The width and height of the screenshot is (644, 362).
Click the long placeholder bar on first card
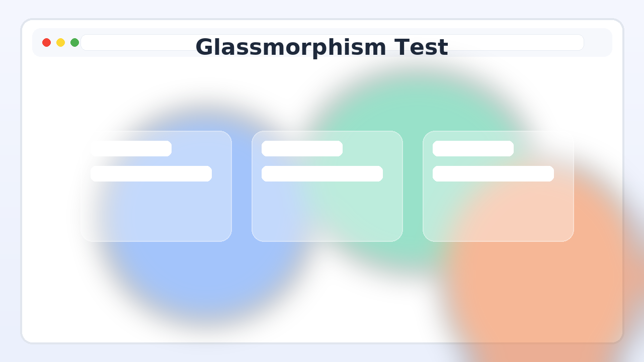point(151,173)
